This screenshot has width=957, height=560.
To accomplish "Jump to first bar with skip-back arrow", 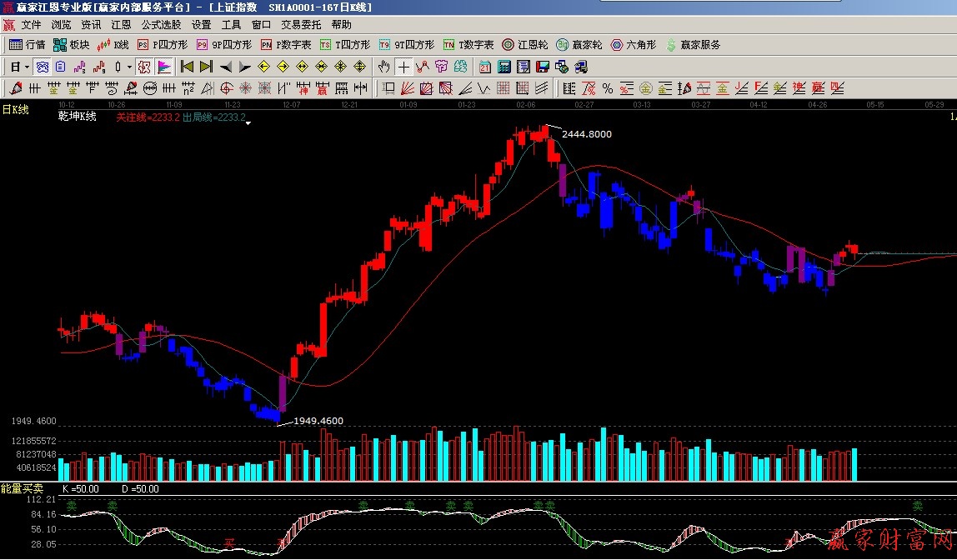I will pos(187,67).
